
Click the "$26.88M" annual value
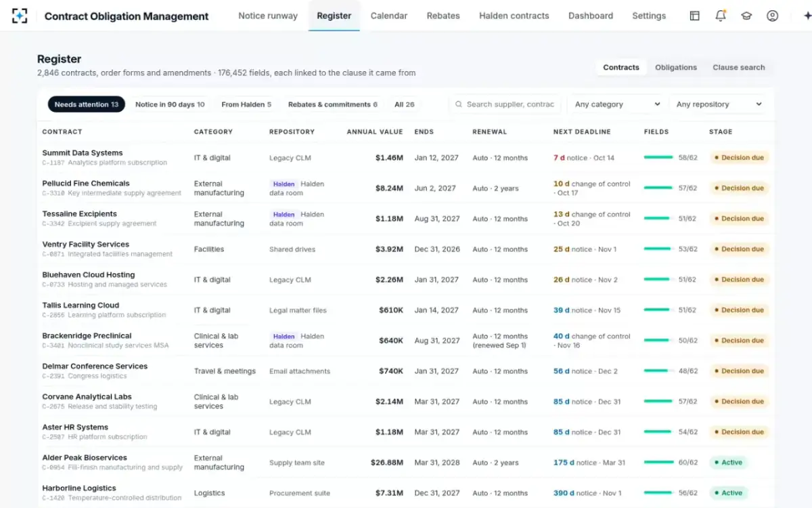[x=387, y=463]
